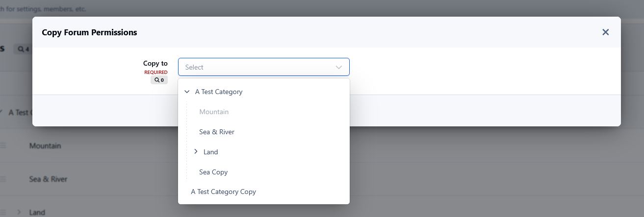This screenshot has width=644, height=217.
Task: Expand Land forum in background list
Action: [19, 212]
